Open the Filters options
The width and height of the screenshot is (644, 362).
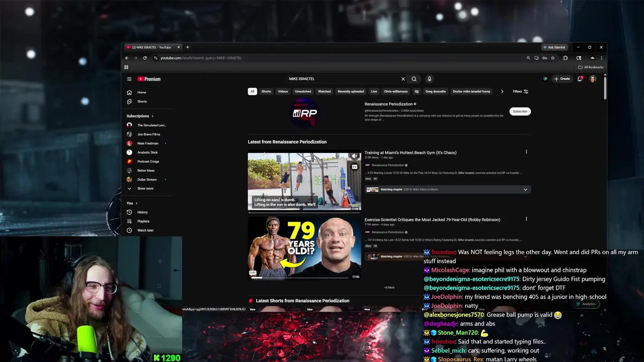pos(520,92)
